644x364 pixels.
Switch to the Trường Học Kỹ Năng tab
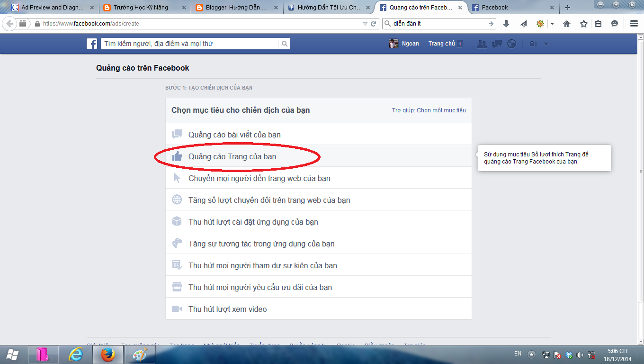point(141,8)
